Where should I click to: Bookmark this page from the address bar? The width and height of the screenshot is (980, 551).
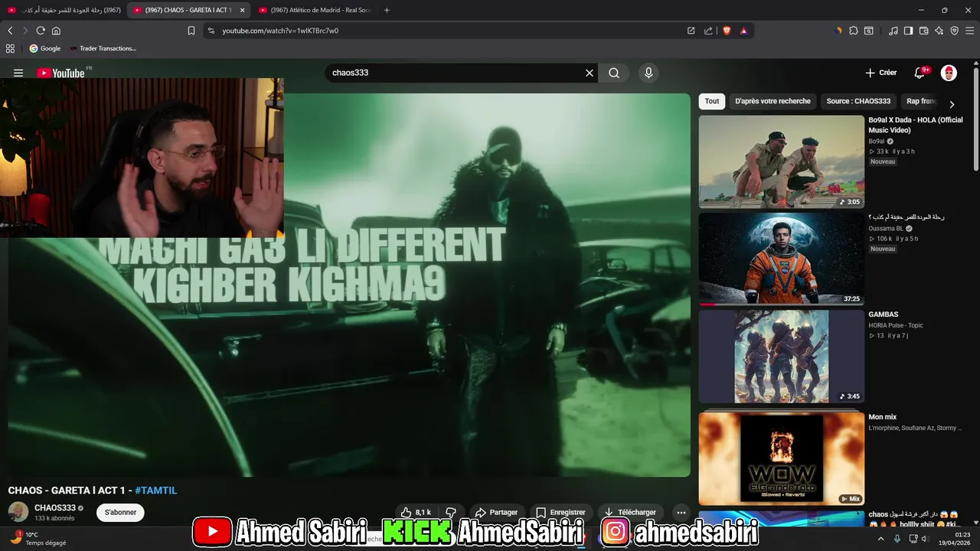click(191, 31)
